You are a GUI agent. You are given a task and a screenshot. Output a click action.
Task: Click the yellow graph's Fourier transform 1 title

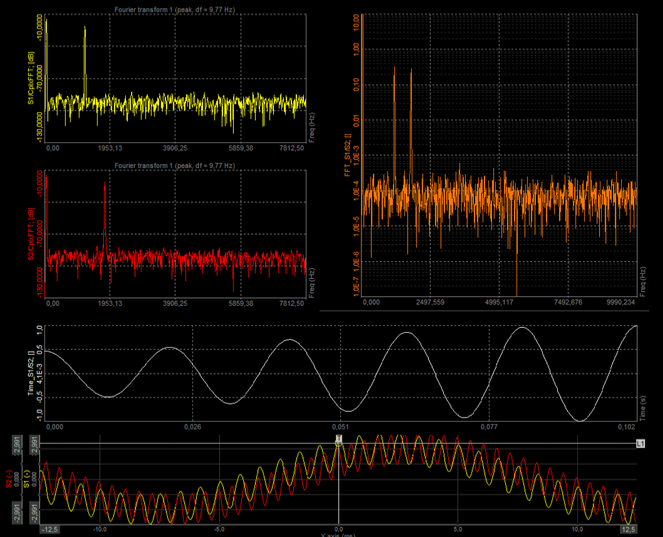coord(175,9)
